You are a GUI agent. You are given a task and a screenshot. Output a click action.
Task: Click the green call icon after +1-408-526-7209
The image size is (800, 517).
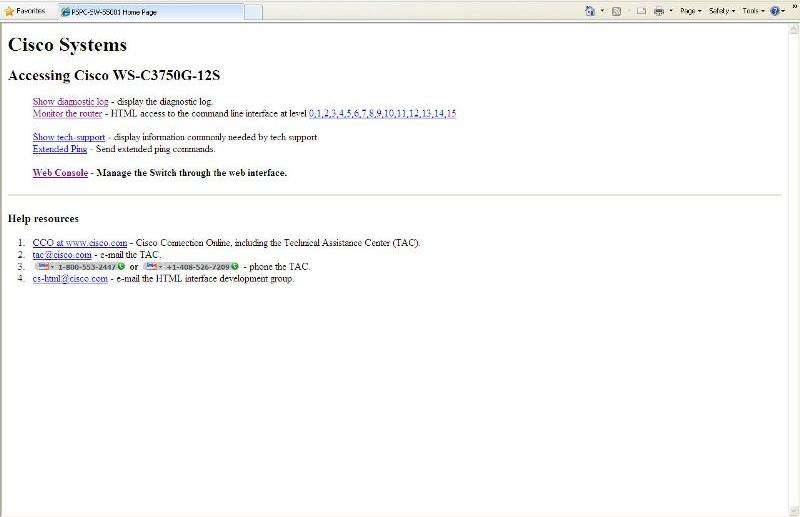(x=235, y=266)
